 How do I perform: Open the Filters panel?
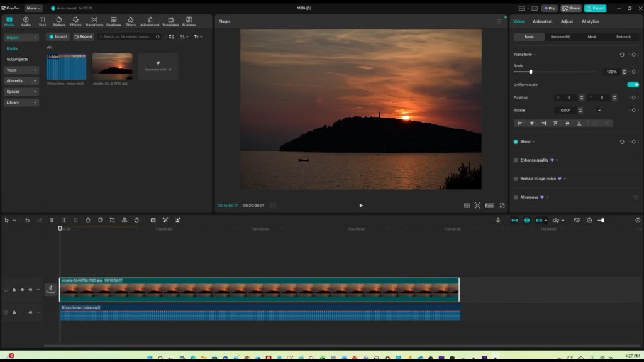[130, 21]
